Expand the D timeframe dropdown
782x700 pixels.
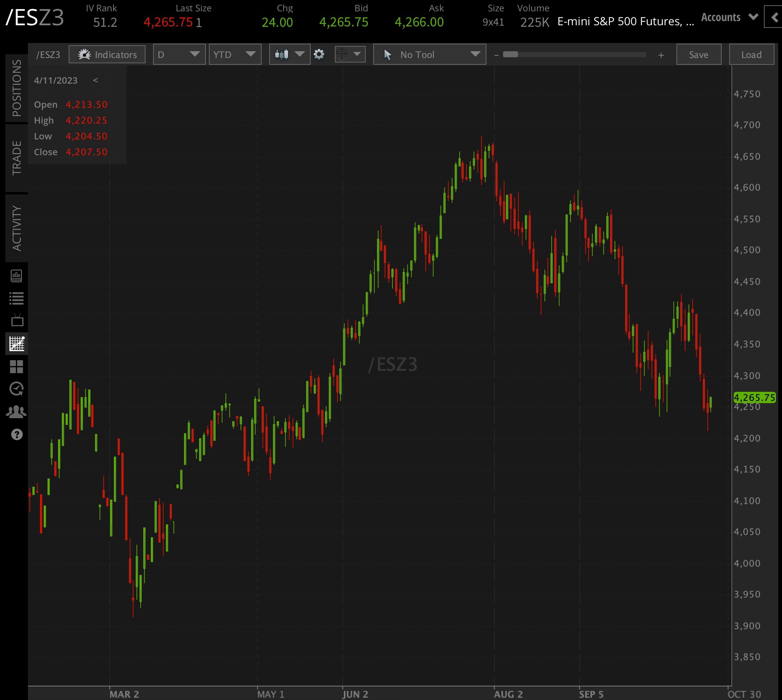(x=179, y=55)
